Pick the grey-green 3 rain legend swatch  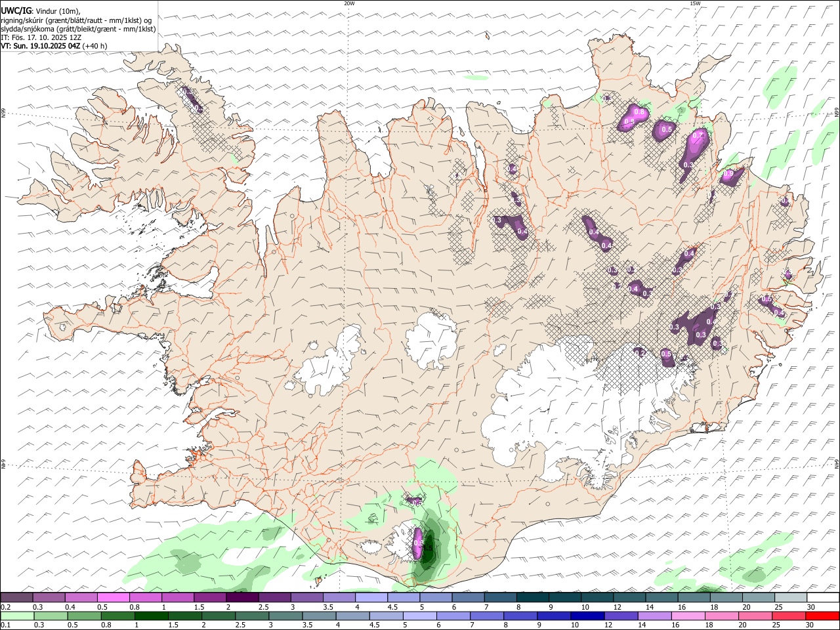(285, 616)
